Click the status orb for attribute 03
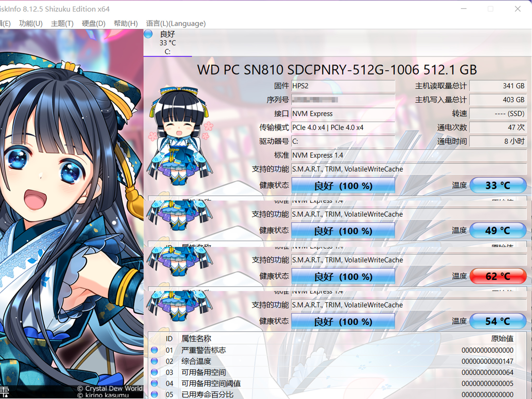 pos(154,372)
